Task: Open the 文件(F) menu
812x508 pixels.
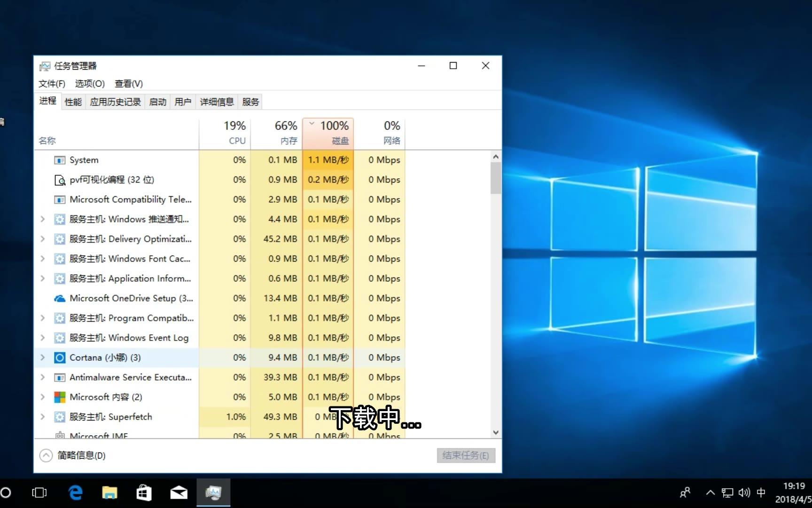Action: click(52, 84)
